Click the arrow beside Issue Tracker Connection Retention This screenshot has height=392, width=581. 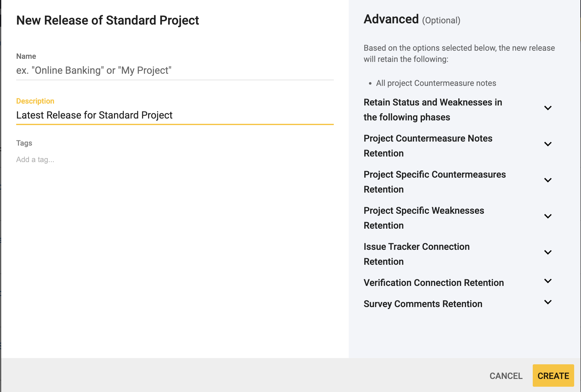pyautogui.click(x=548, y=252)
